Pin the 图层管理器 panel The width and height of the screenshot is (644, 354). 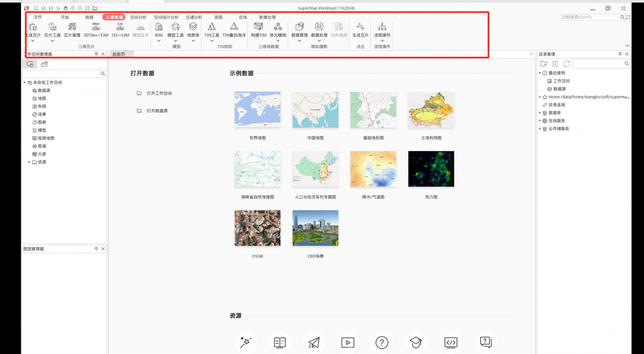pyautogui.click(x=96, y=249)
